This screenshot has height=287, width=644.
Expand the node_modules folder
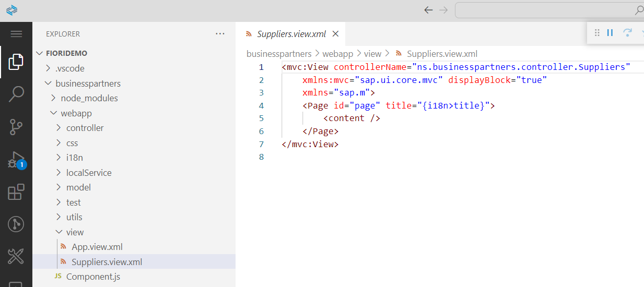coord(54,98)
